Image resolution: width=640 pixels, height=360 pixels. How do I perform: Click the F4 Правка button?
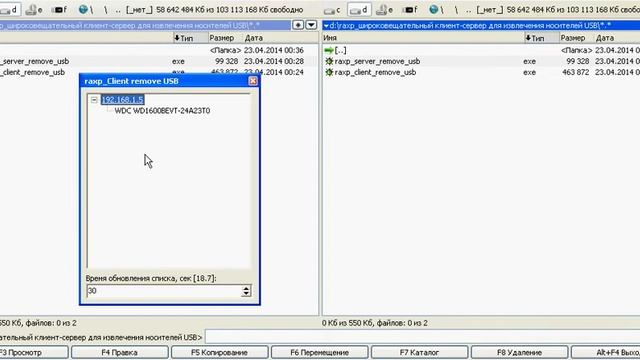tap(119, 352)
